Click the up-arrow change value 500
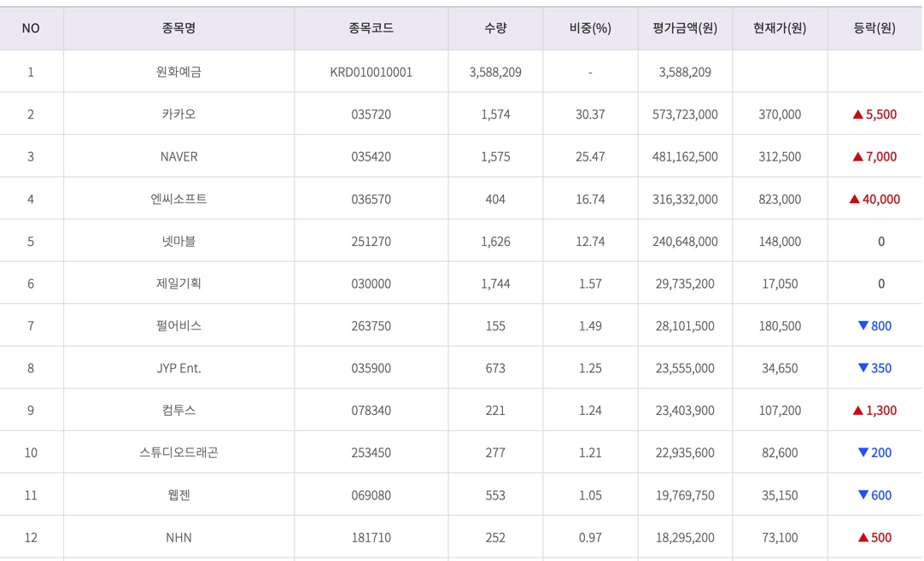The image size is (924, 561). 874,537
